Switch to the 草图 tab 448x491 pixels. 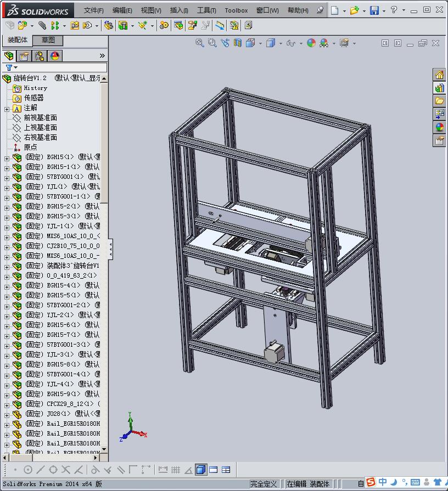(x=48, y=40)
